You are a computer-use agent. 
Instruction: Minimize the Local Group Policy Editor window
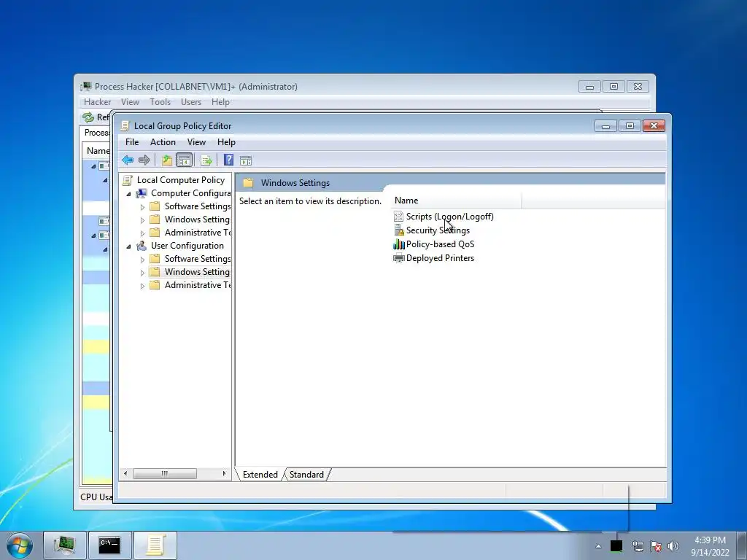[x=605, y=126]
